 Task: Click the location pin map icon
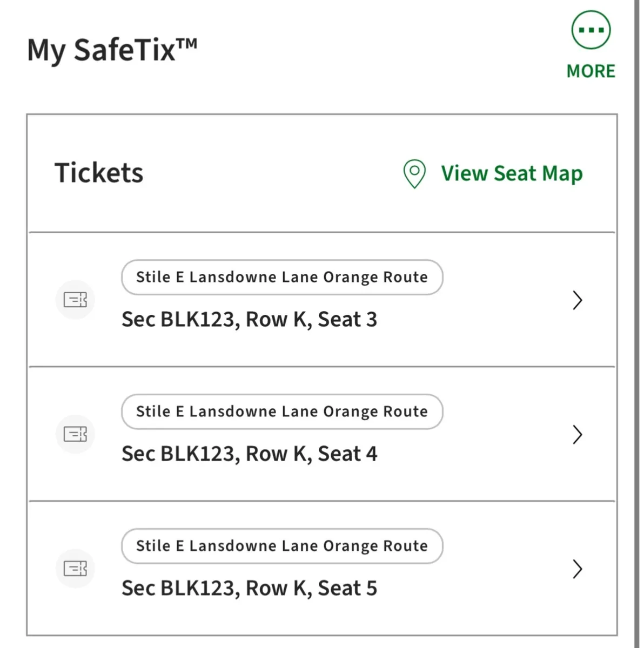click(x=414, y=174)
